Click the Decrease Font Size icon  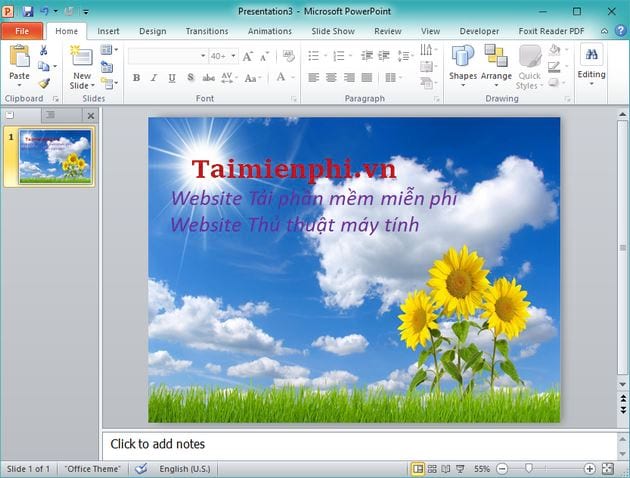pos(264,57)
